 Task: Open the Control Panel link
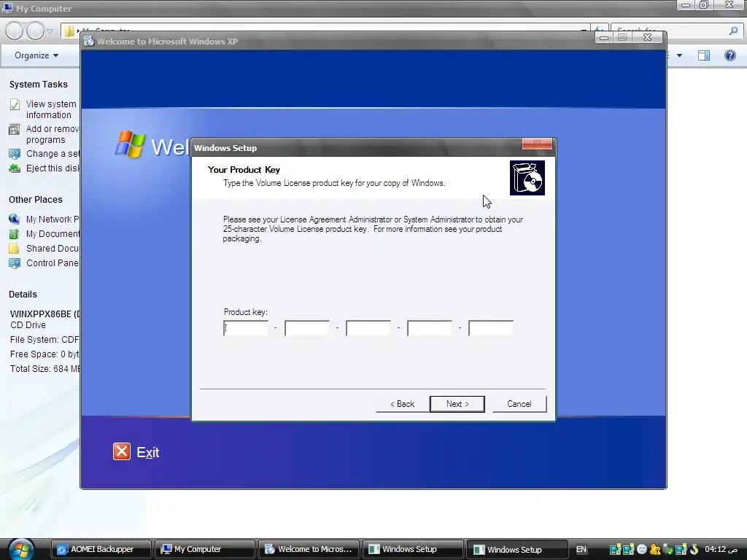pyautogui.click(x=53, y=262)
